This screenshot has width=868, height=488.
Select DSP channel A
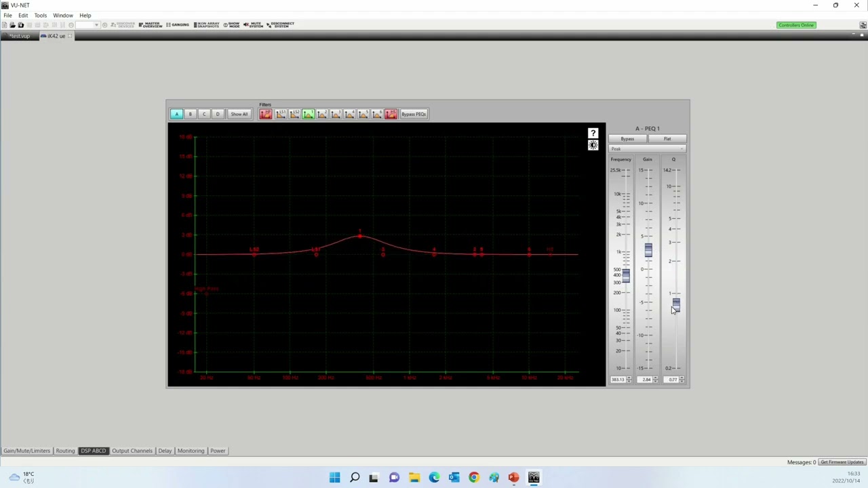point(176,114)
